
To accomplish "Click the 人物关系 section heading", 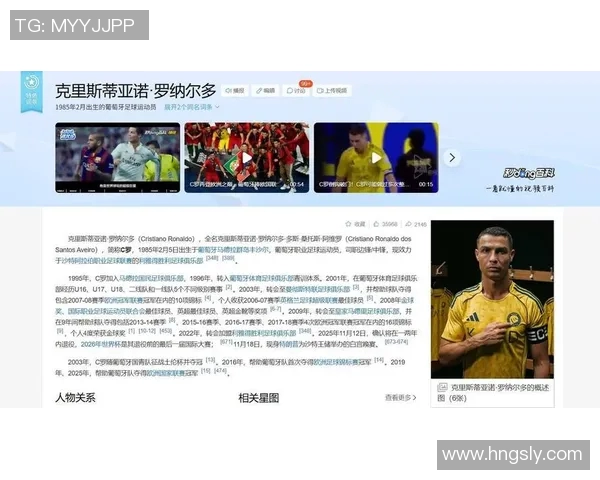I will pyautogui.click(x=75, y=398).
